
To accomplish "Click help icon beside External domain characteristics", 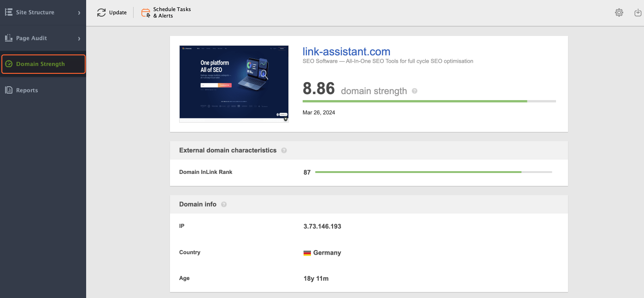I will (x=284, y=150).
